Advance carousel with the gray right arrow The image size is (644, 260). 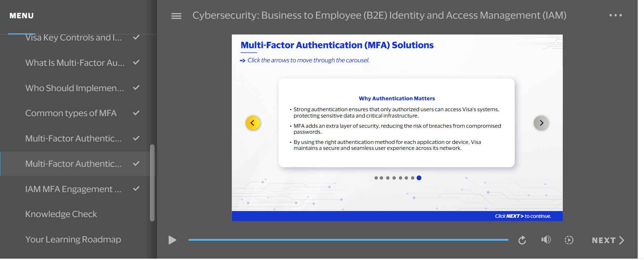pos(541,123)
